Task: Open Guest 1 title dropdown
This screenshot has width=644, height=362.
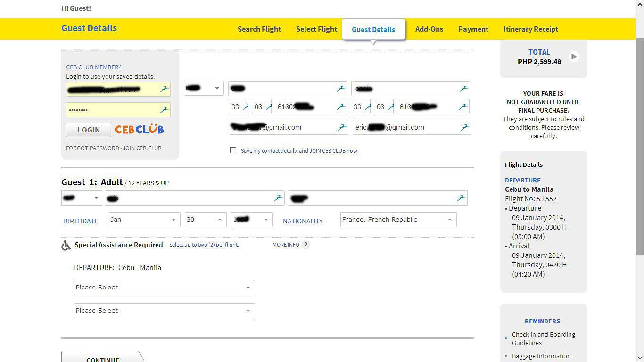Action: pyautogui.click(x=82, y=198)
